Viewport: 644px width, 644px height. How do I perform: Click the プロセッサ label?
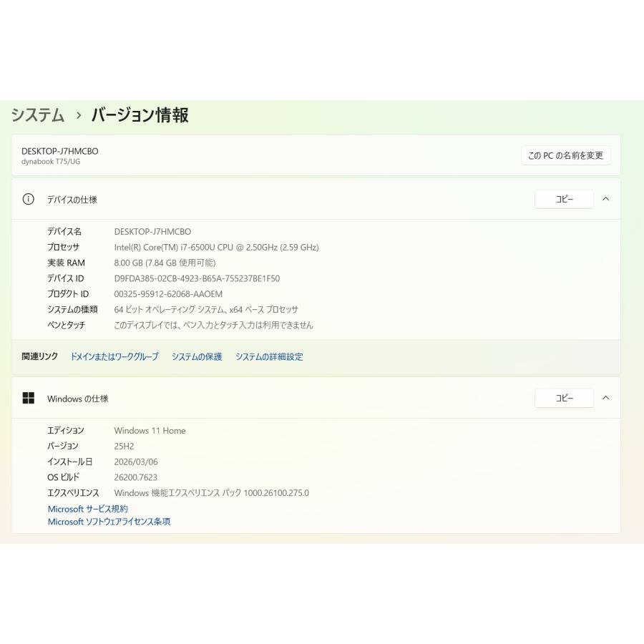click(x=63, y=248)
